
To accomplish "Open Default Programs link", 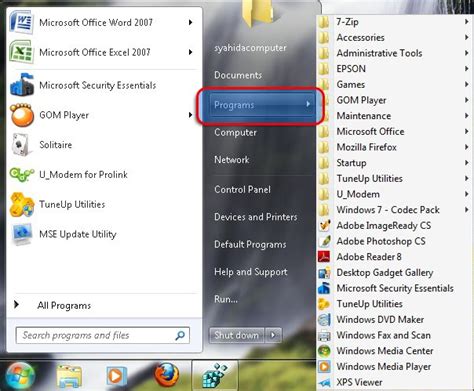I will point(250,244).
